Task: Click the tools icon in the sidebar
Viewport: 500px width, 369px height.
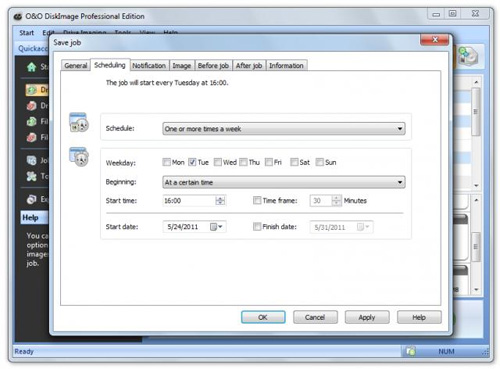Action: [x=32, y=176]
